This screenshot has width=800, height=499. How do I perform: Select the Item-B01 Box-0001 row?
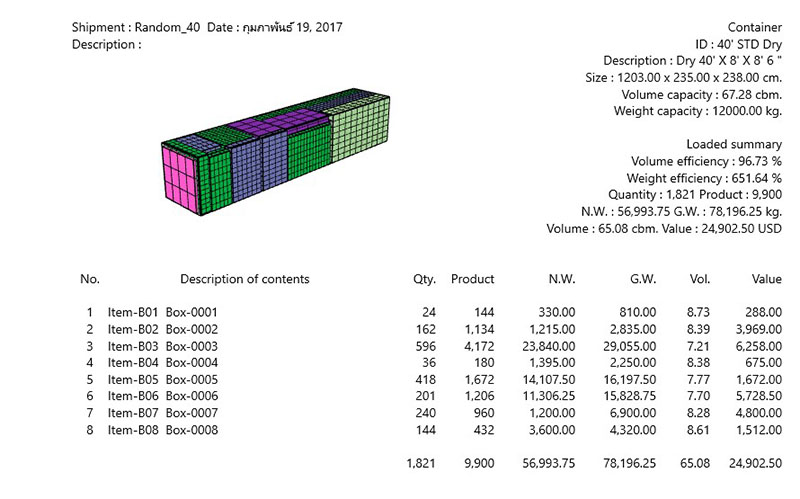coord(430,312)
